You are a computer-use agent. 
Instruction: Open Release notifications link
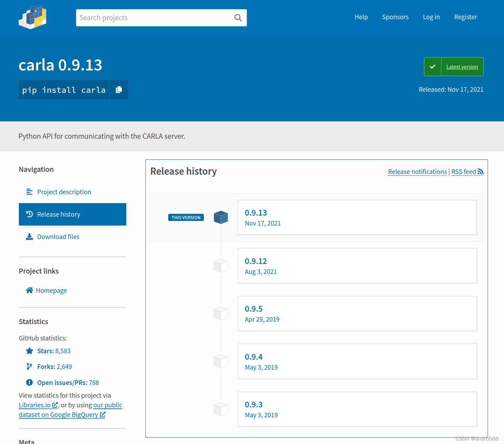tap(417, 172)
